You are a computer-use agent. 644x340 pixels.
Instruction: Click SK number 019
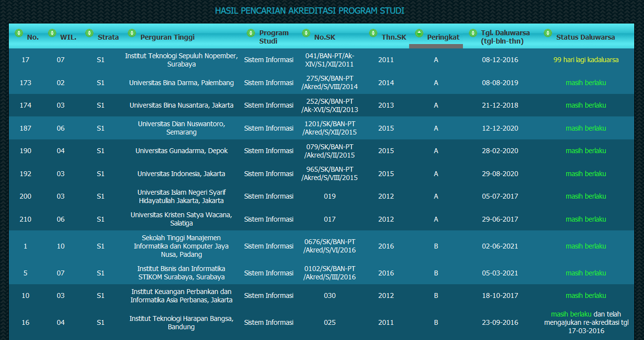point(330,196)
